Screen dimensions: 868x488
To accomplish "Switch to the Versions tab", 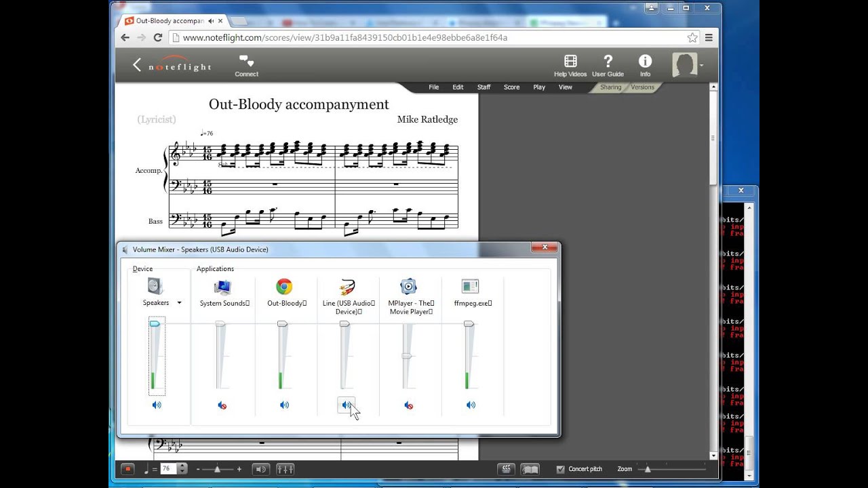I will pos(642,87).
